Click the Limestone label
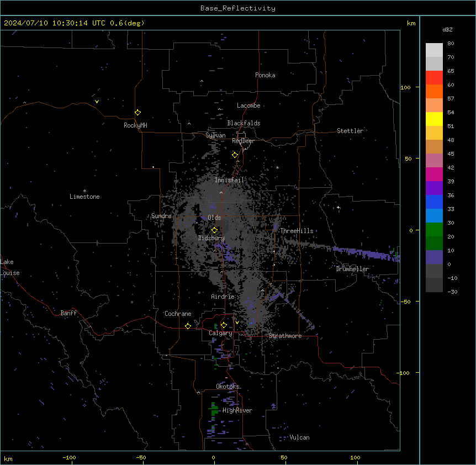Image resolution: width=476 pixels, height=465 pixels. (84, 197)
